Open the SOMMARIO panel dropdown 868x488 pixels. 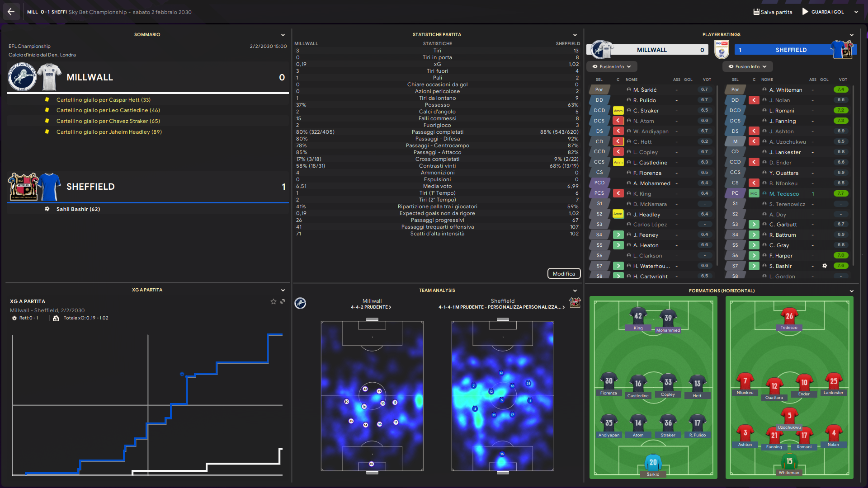(283, 35)
